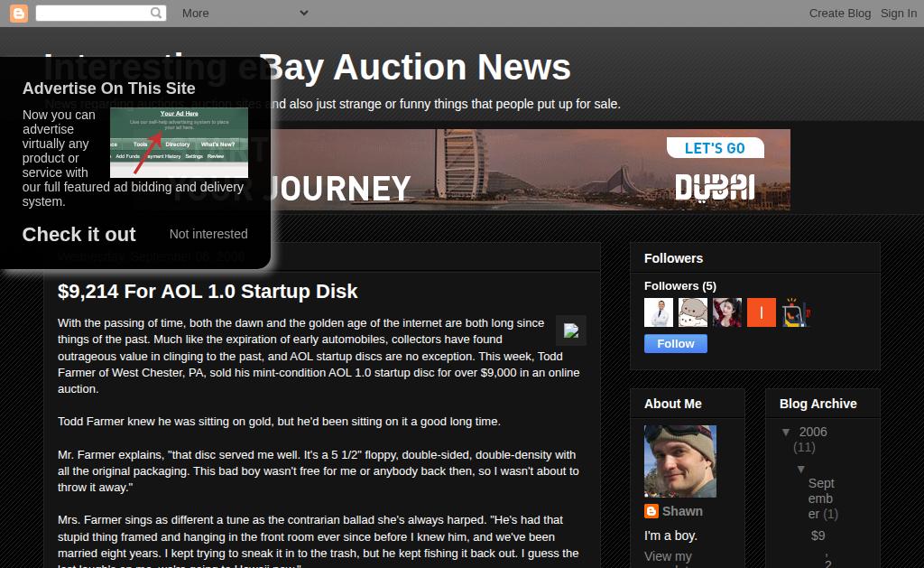Click the forklift follower avatar
Screen dimensions: 924x568
(x=796, y=312)
